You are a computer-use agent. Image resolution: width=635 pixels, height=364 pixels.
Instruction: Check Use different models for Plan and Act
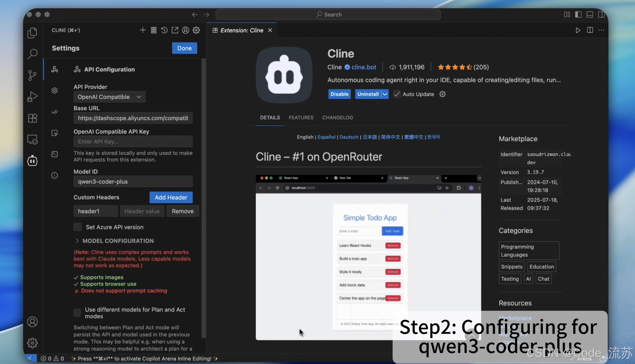tap(77, 313)
